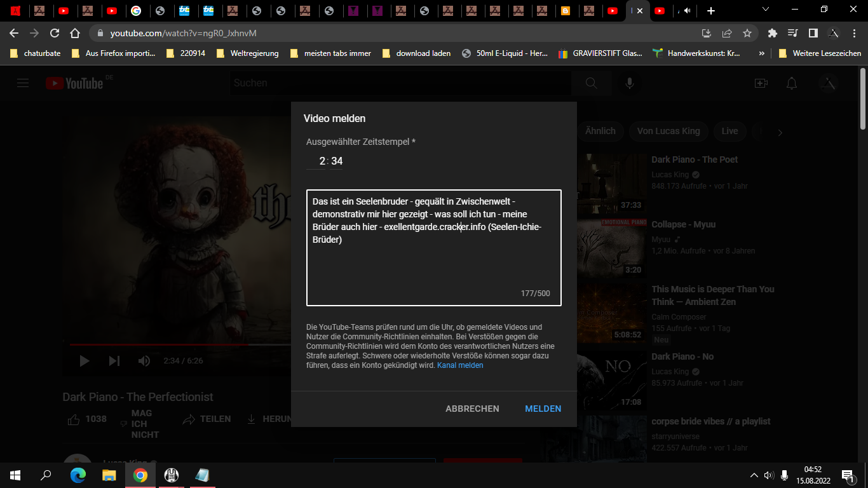The image size is (868, 488).
Task: Open Windows taskbar search
Action: click(x=46, y=475)
